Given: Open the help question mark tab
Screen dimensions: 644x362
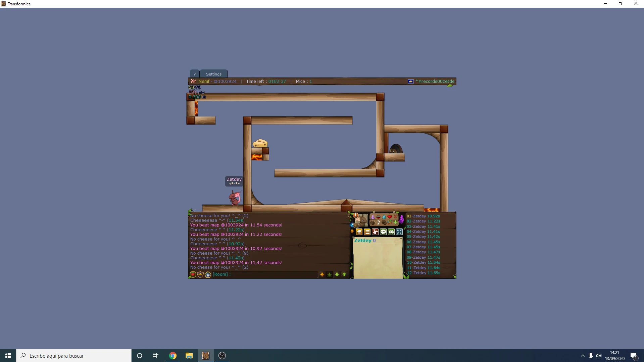Looking at the screenshot, I should click(x=194, y=74).
